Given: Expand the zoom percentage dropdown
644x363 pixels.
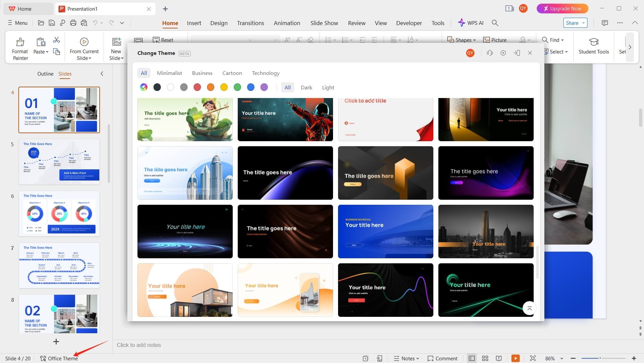Looking at the screenshot, I should coord(562,359).
